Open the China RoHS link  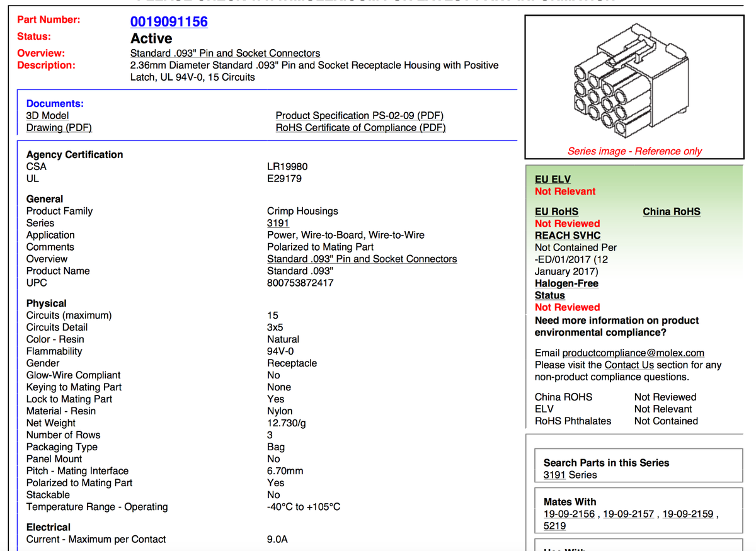point(672,212)
